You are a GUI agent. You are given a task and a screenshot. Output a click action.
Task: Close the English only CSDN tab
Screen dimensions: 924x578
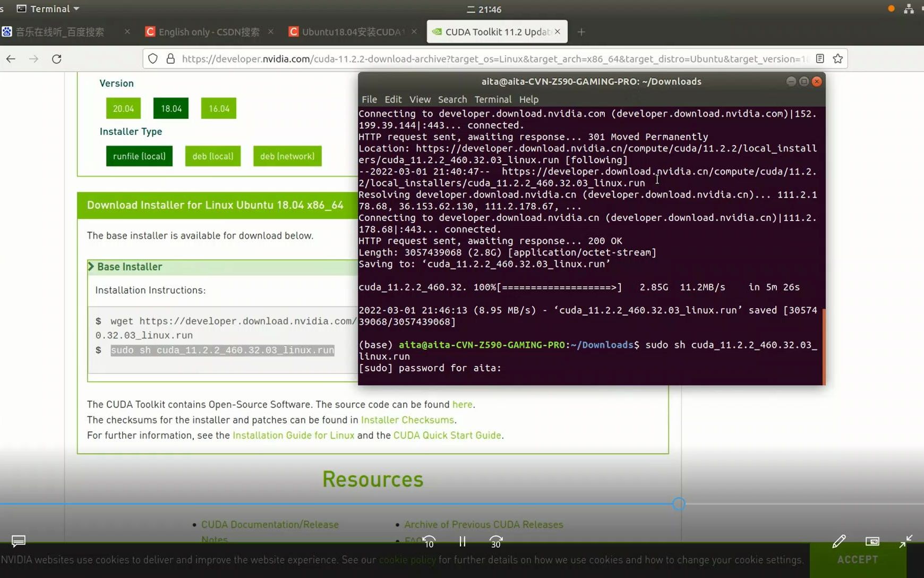pyautogui.click(x=271, y=32)
